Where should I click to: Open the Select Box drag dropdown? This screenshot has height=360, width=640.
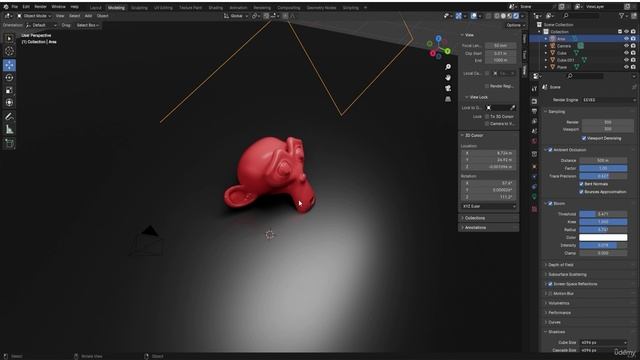[x=88, y=25]
